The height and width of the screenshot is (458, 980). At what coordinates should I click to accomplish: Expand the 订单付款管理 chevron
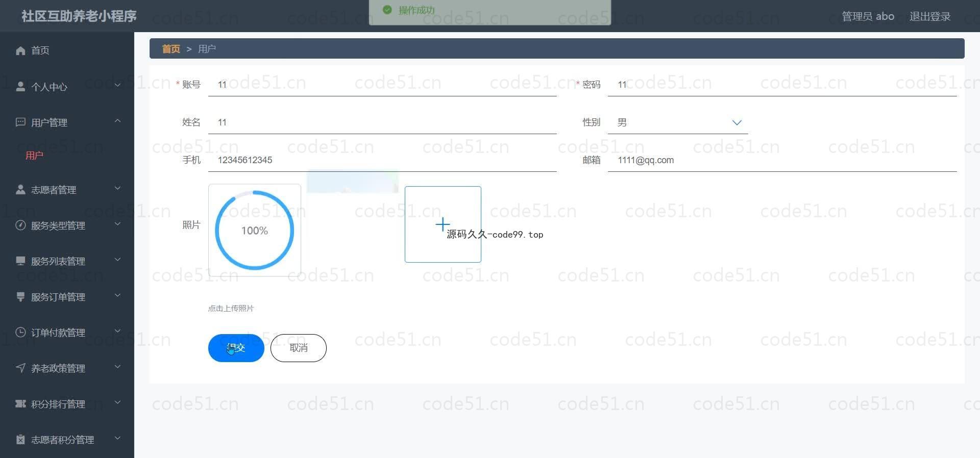click(x=117, y=331)
